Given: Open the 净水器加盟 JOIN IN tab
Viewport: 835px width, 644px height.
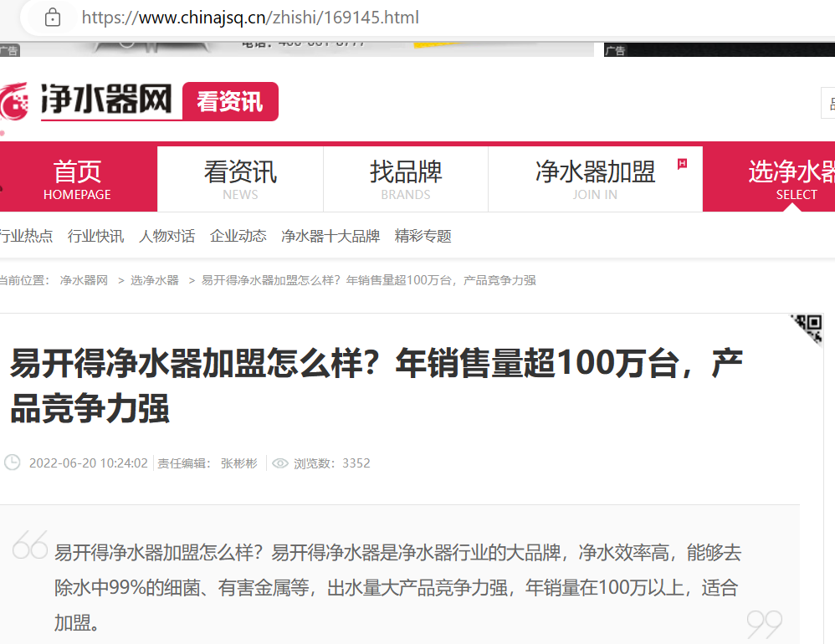Looking at the screenshot, I should click(596, 179).
